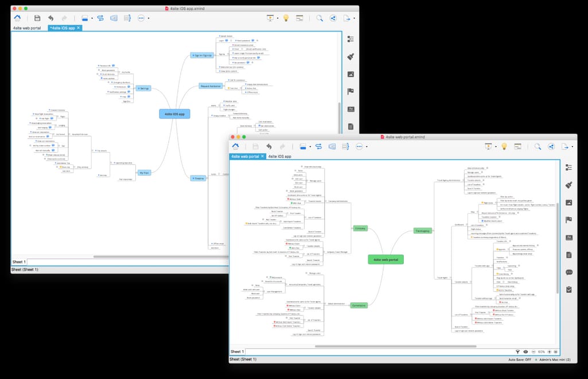Open brainstorming bulb in iOS app window
Image resolution: width=588 pixels, height=379 pixels.
coord(286,18)
